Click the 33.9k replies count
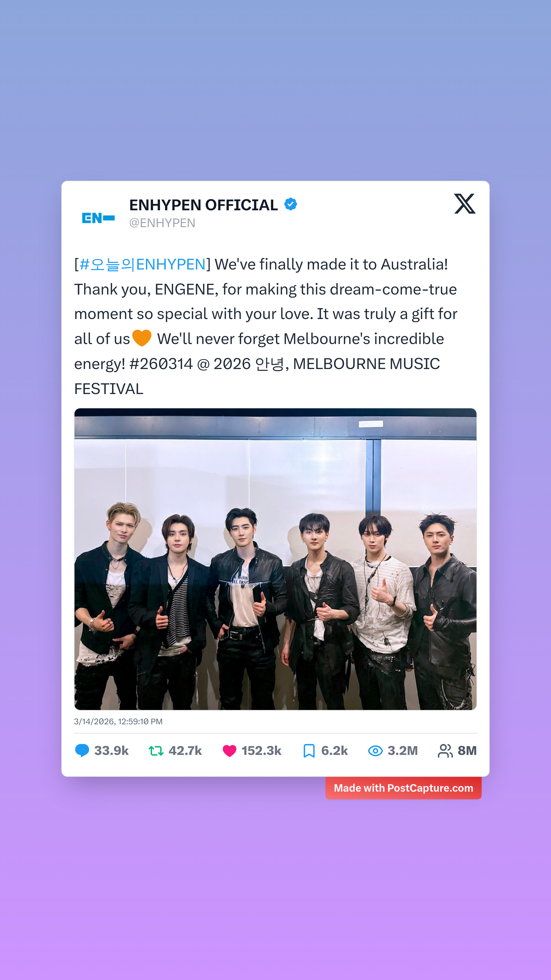551x980 pixels. [x=111, y=751]
